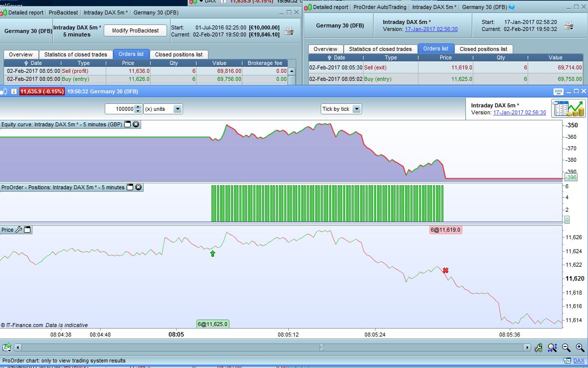Open the detailed report icon beside version link
This screenshot has width=588, height=368.
(568, 108)
